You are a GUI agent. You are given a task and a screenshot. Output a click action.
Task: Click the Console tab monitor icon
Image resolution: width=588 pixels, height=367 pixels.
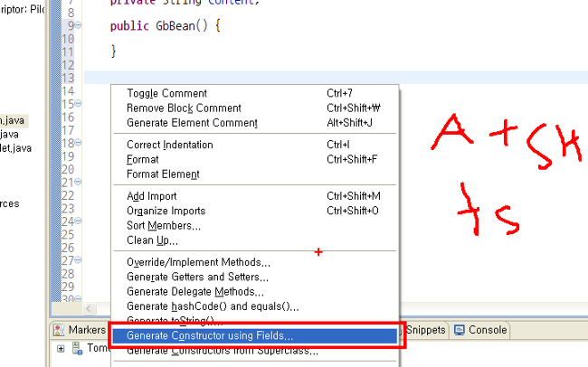coord(460,330)
